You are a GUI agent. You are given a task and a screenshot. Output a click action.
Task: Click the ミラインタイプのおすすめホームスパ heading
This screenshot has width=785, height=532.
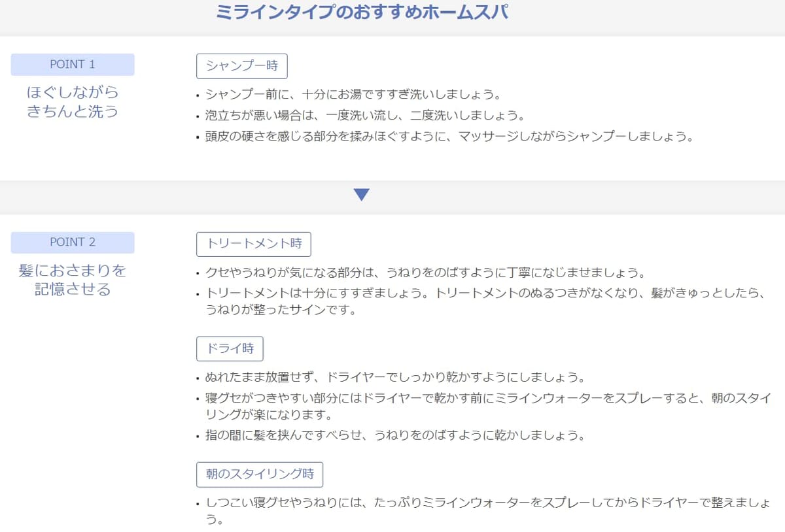[361, 12]
